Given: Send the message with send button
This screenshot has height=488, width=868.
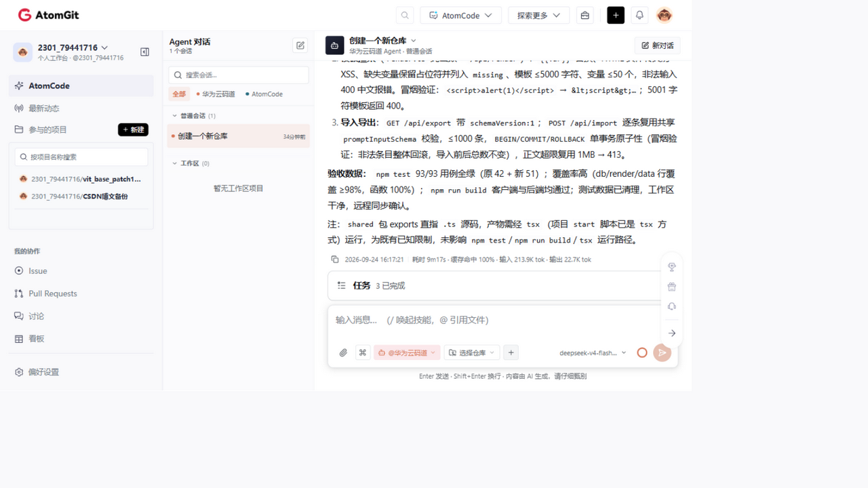Looking at the screenshot, I should point(662,352).
